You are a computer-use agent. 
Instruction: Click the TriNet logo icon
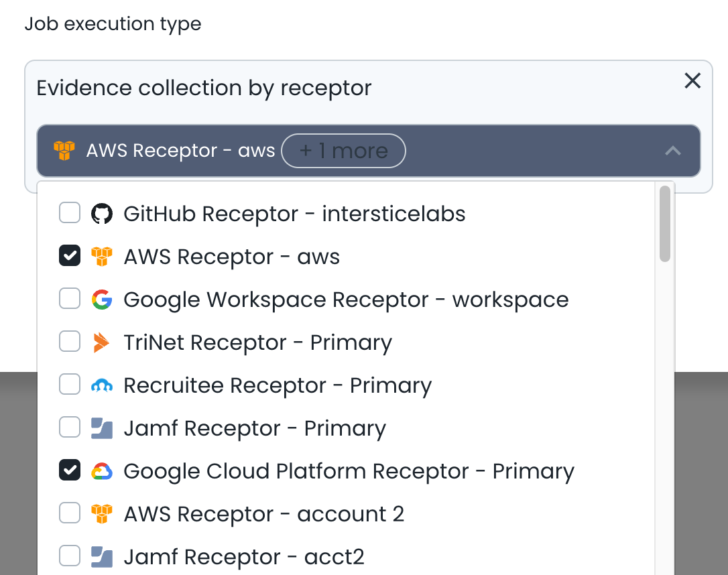tap(101, 342)
